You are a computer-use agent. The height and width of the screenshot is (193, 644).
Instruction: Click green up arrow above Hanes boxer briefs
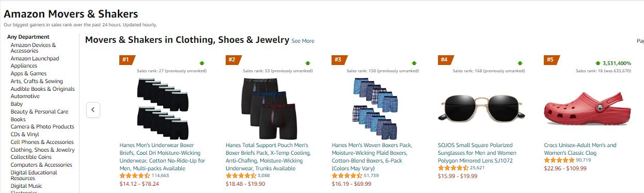[x=202, y=63]
